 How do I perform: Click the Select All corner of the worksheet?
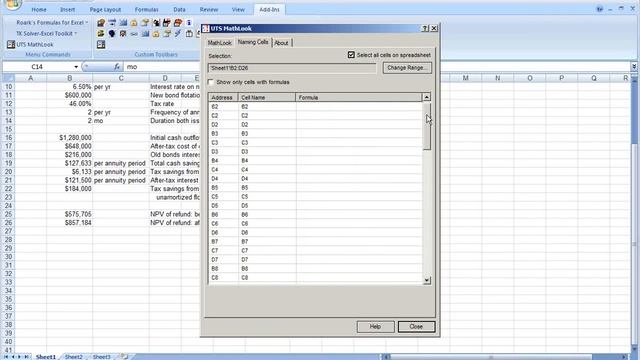tap(8, 78)
